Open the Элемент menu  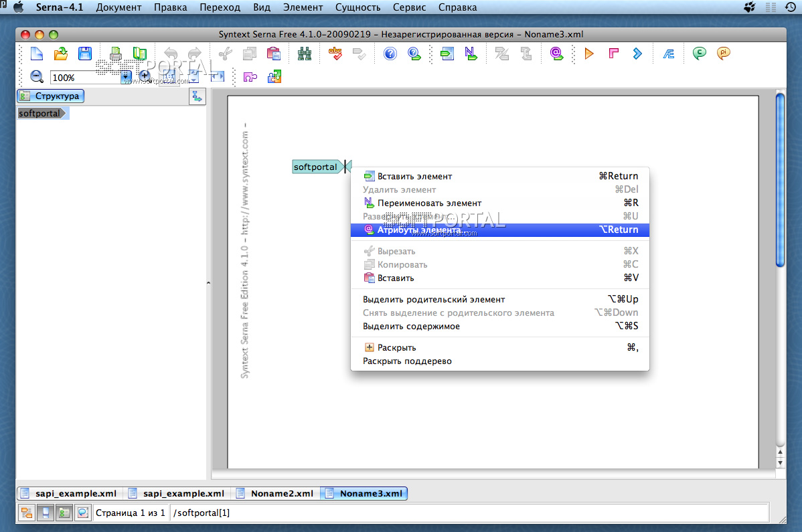click(x=303, y=7)
